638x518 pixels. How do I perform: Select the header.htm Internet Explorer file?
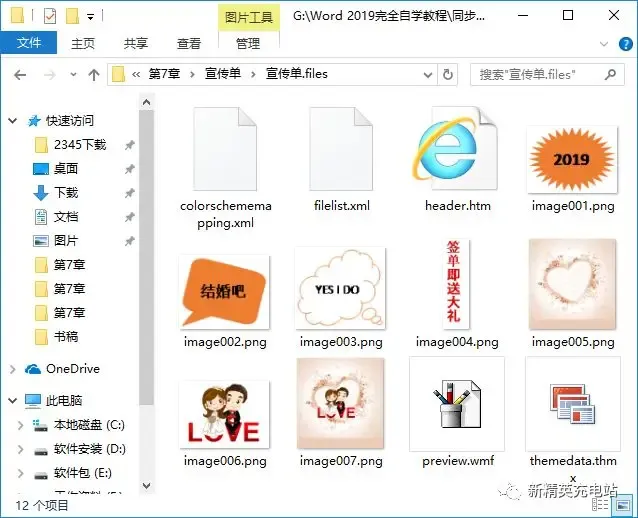coord(456,149)
